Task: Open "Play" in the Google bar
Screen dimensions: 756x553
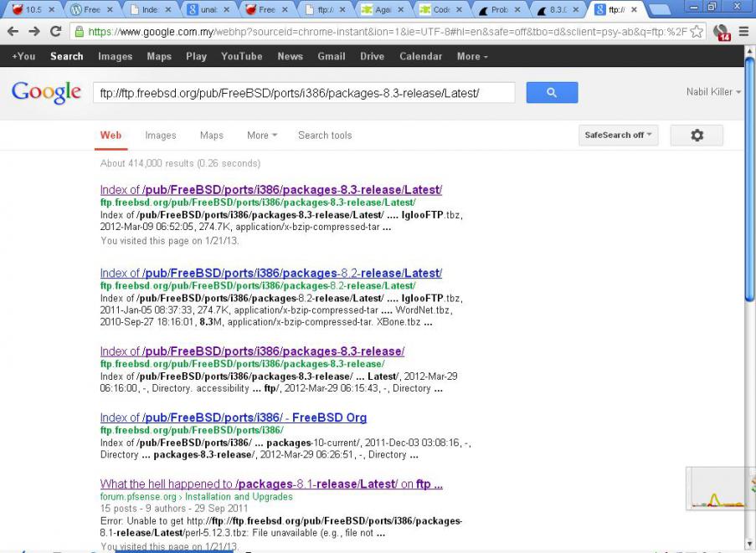Action: (x=196, y=56)
